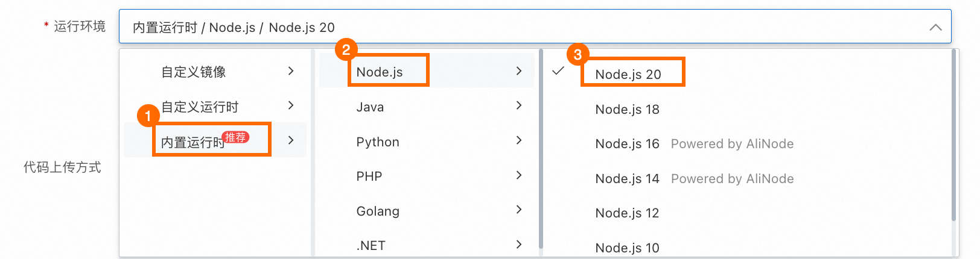Click the arrow beside Golang
980x259 pixels.
click(519, 210)
